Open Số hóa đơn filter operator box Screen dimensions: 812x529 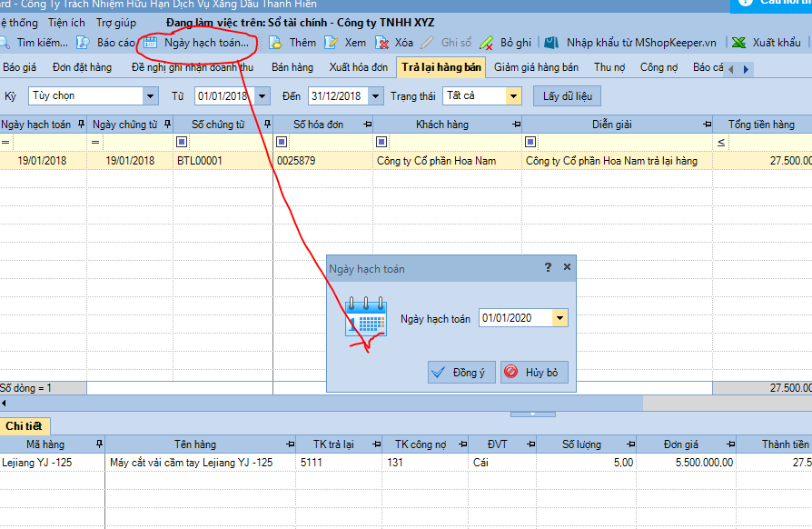tap(282, 142)
